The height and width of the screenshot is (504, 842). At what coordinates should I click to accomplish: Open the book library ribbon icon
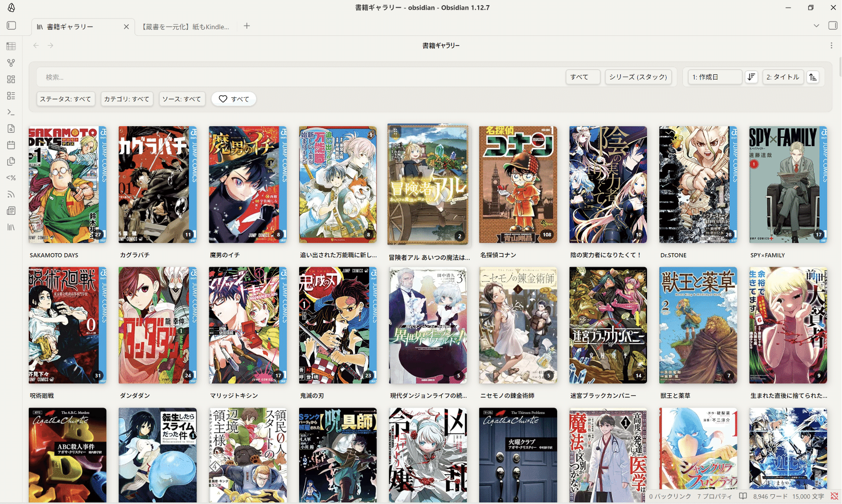(11, 227)
